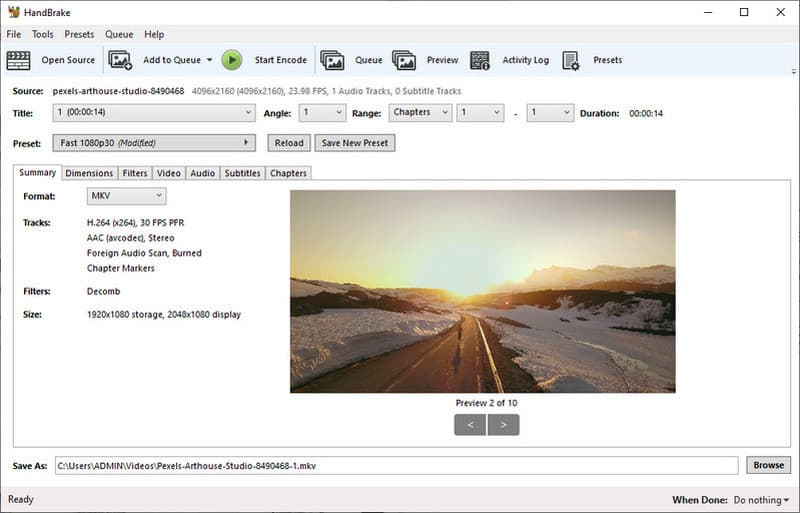Expand the Add to Queue dropdown arrow
Image resolution: width=800 pixels, height=513 pixels.
[x=209, y=60]
